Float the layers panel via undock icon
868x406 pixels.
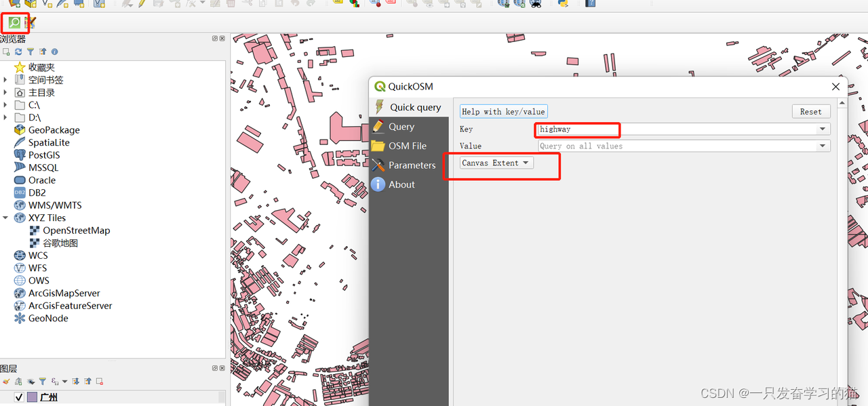click(x=215, y=368)
